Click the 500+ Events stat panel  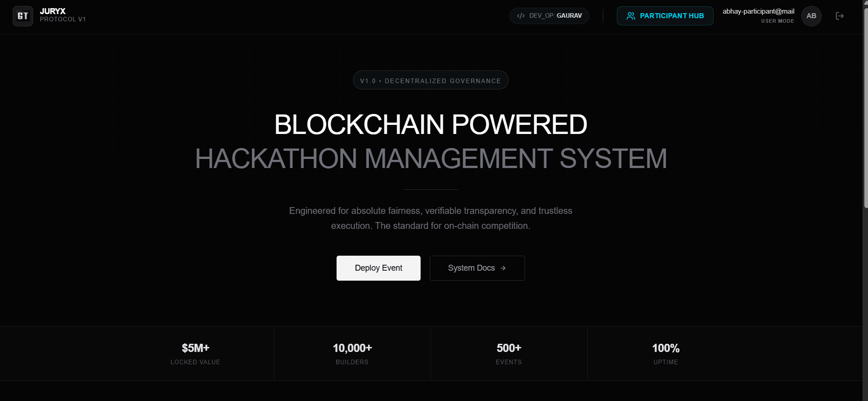(509, 353)
